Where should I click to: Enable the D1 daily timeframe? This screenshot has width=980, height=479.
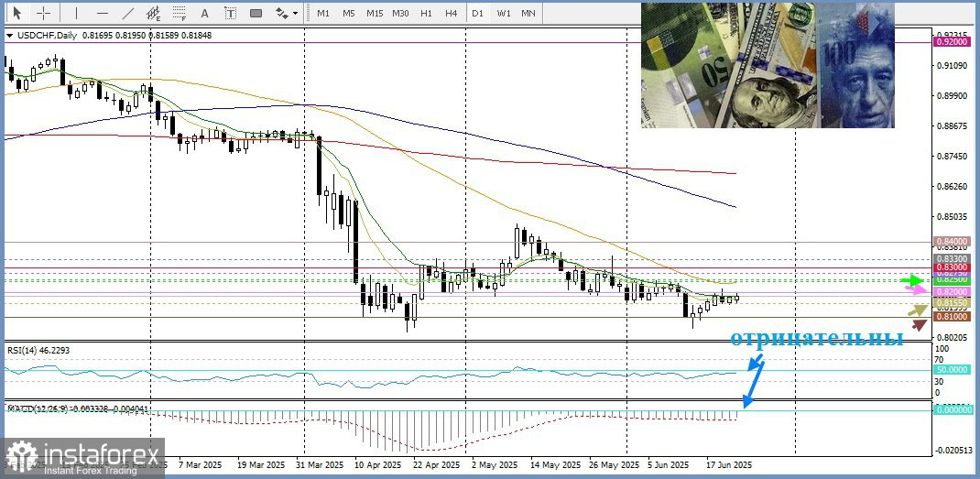click(477, 13)
